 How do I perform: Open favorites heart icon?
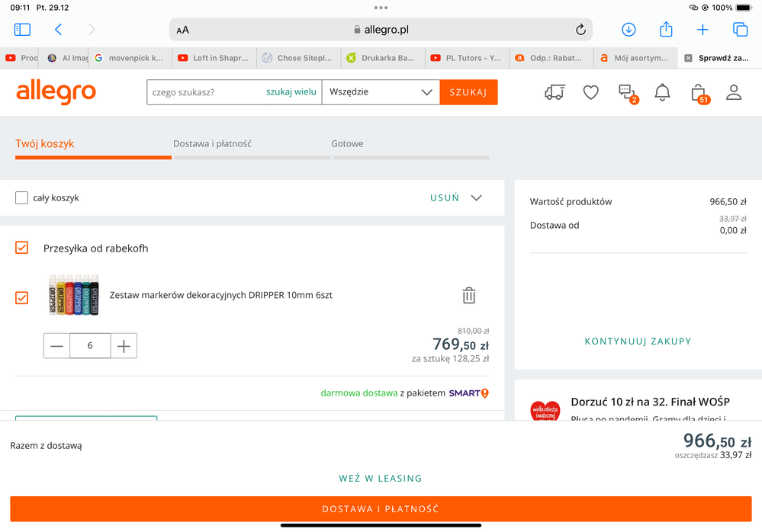click(x=590, y=92)
